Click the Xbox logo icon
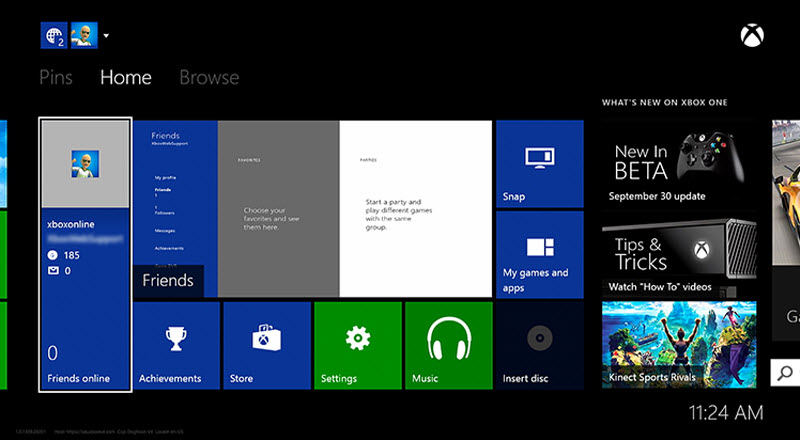The image size is (800, 440). point(752,36)
